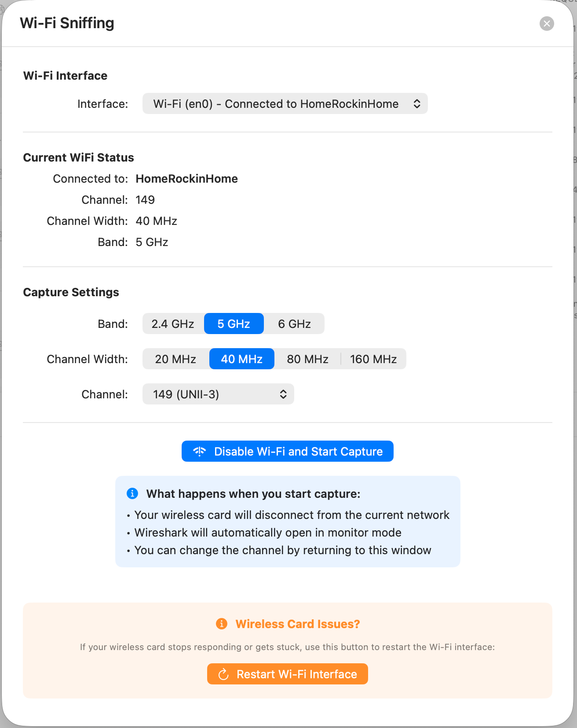Click the Wi-Fi antenna icon on capture button
577x728 pixels.
pyautogui.click(x=199, y=451)
